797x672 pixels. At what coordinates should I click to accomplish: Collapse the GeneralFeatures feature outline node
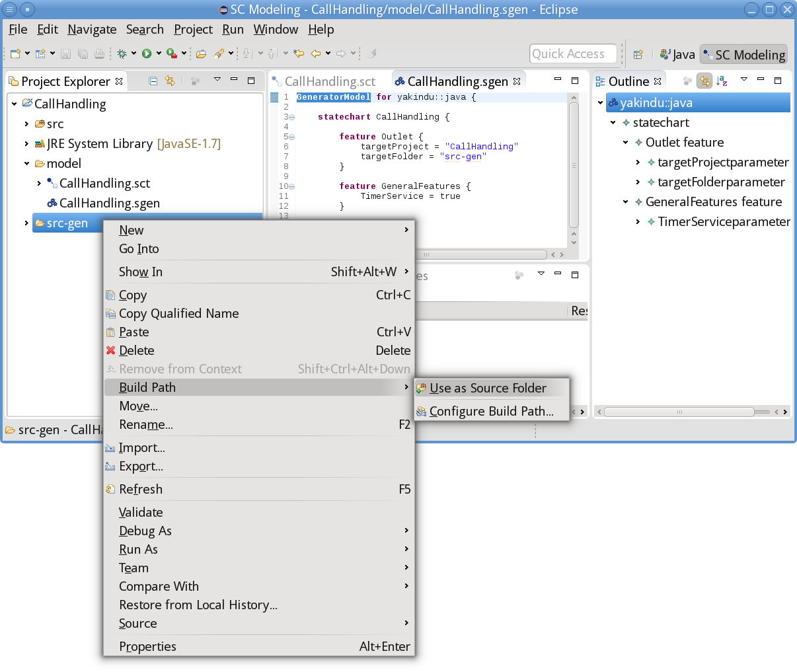click(x=625, y=202)
